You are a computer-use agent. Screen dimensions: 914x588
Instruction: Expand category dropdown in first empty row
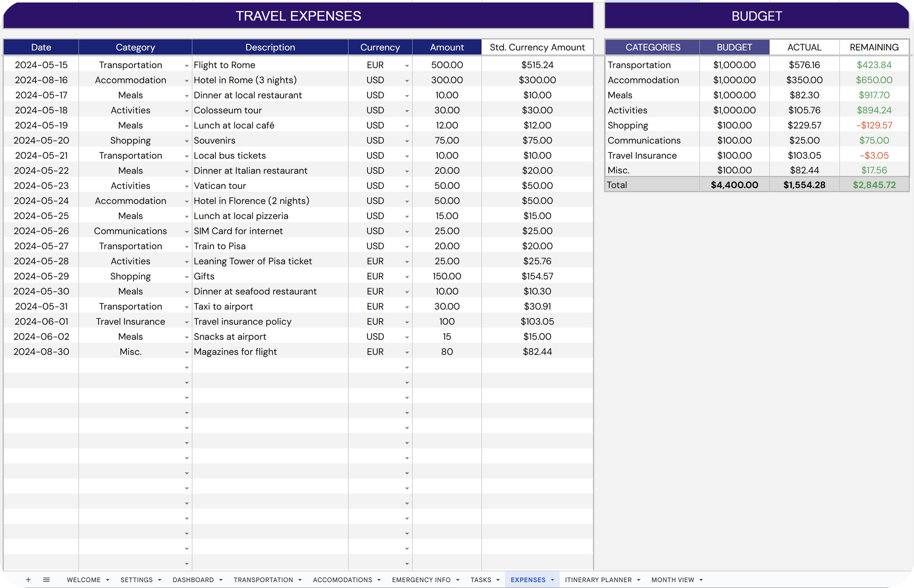click(186, 368)
